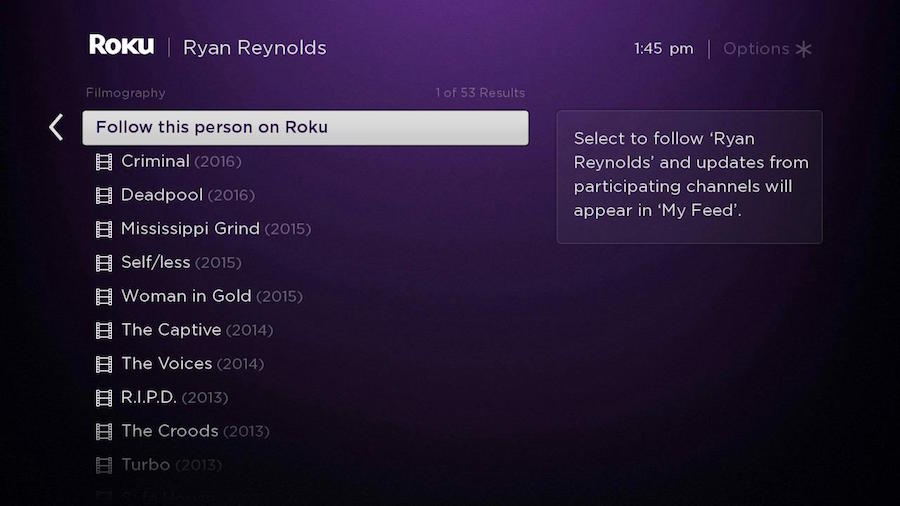The image size is (900, 506).
Task: Select Follow this person on Roku
Action: click(305, 127)
